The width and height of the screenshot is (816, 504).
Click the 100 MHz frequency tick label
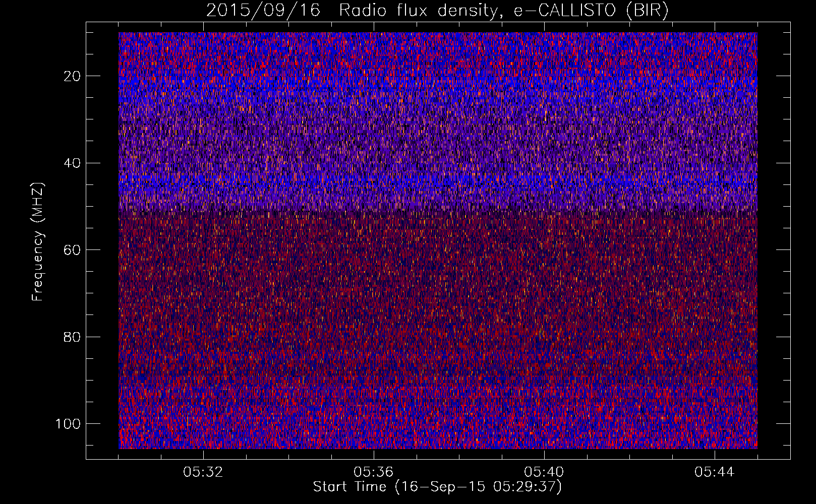point(68,423)
